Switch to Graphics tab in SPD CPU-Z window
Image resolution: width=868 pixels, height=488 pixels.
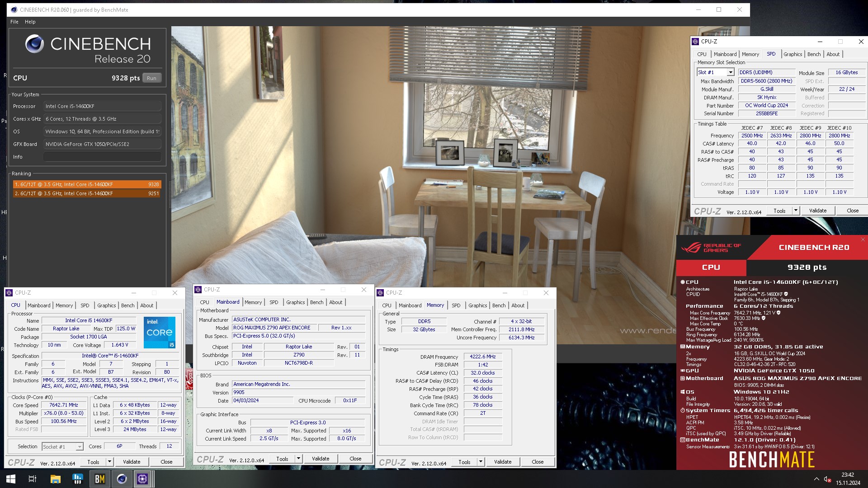pyautogui.click(x=793, y=54)
